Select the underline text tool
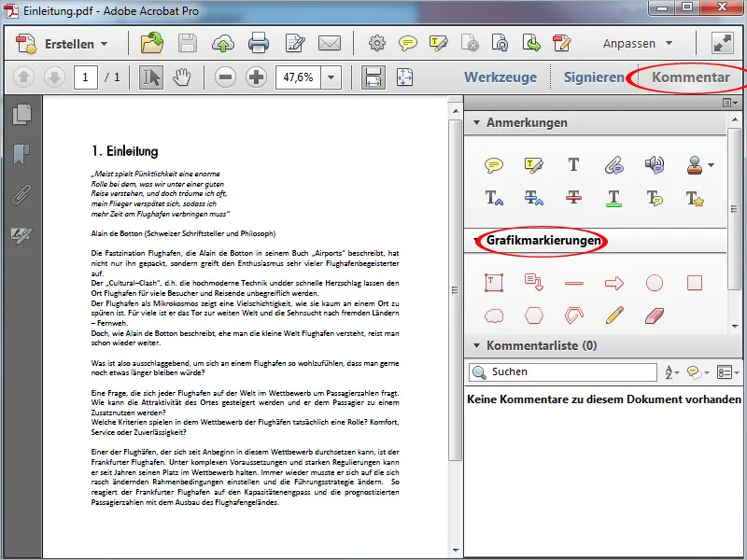 coord(614,198)
